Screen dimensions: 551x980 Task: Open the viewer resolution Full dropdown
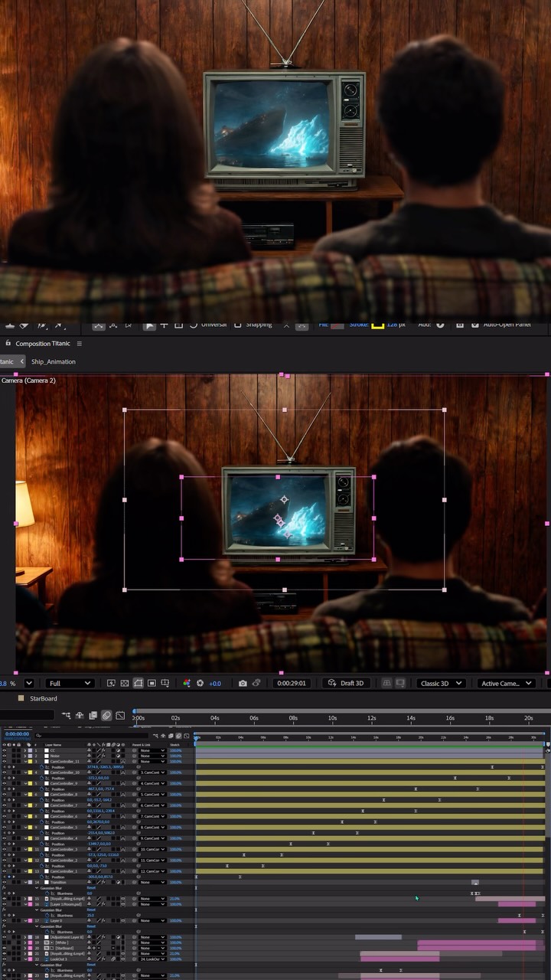69,683
